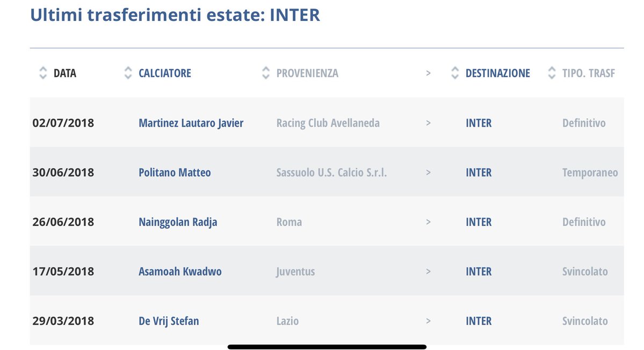The width and height of the screenshot is (644, 350).
Task: Sort table by DATA column header
Action: tap(65, 74)
